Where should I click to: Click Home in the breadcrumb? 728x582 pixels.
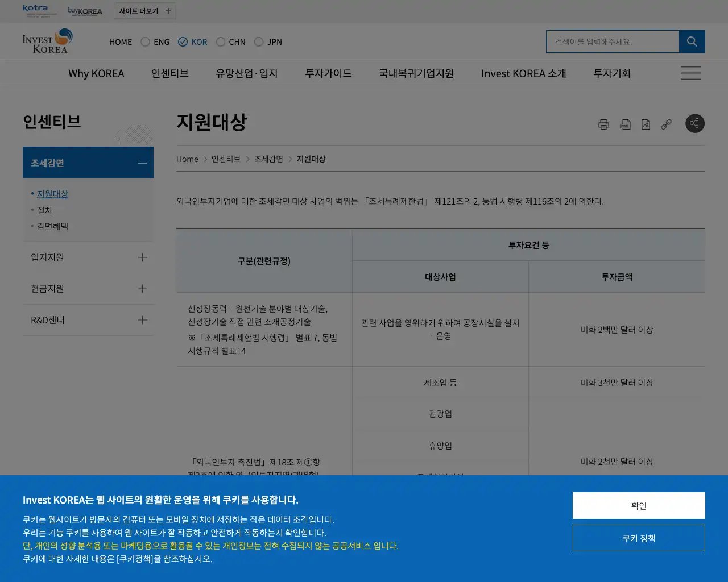point(187,159)
